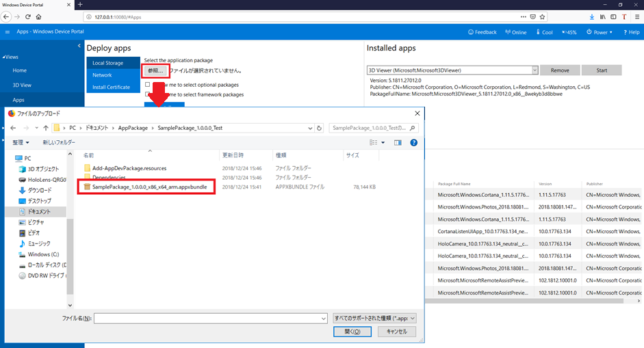Click the Feedback smiley link
Screen dimensions: 644x348
coord(482,32)
